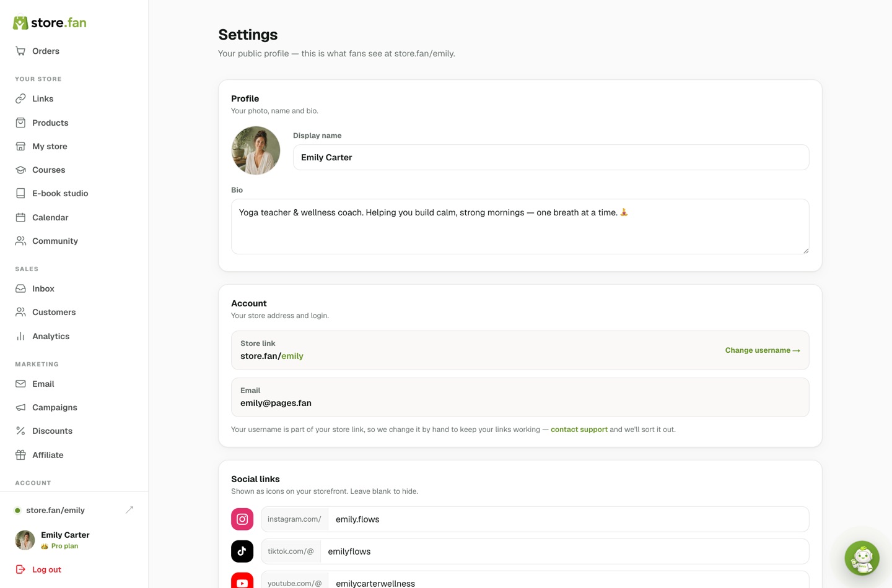892x588 pixels.
Task: Click the Pro plan label
Action: tap(64, 546)
